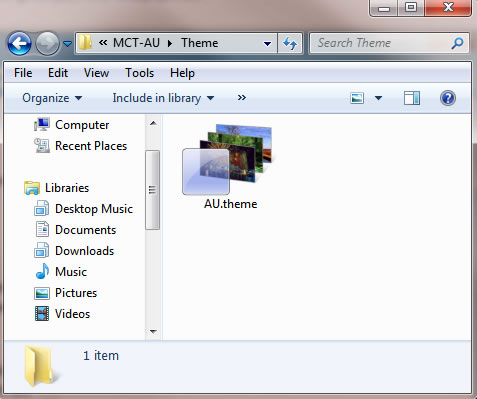Click the folder icon in the address bar
The width and height of the screenshot is (477, 399).
85,43
